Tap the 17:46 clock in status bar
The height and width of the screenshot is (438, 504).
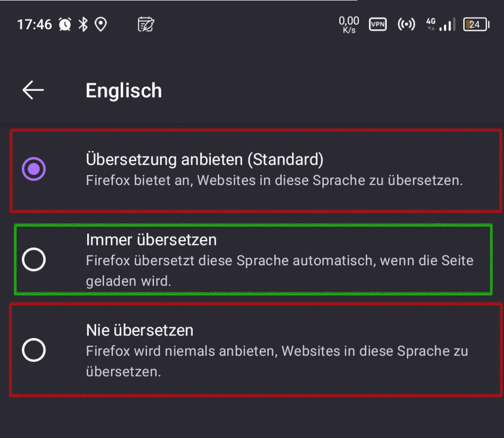[x=35, y=24]
